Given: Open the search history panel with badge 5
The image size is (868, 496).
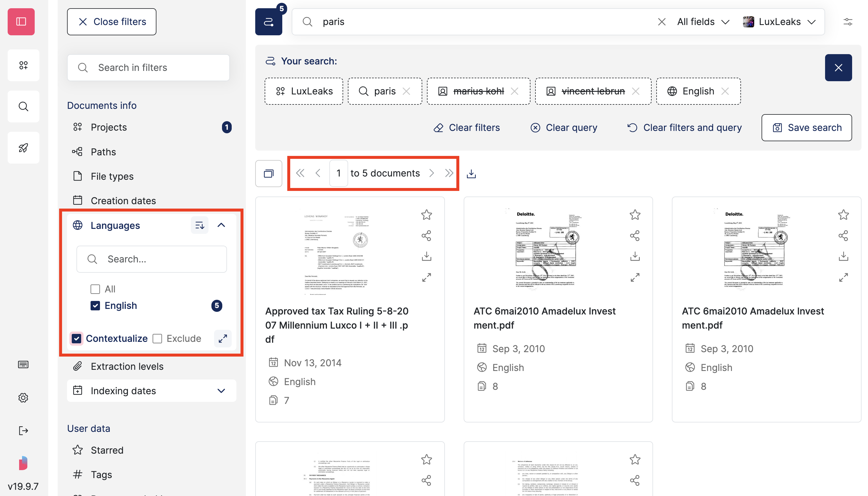Looking at the screenshot, I should 268,21.
